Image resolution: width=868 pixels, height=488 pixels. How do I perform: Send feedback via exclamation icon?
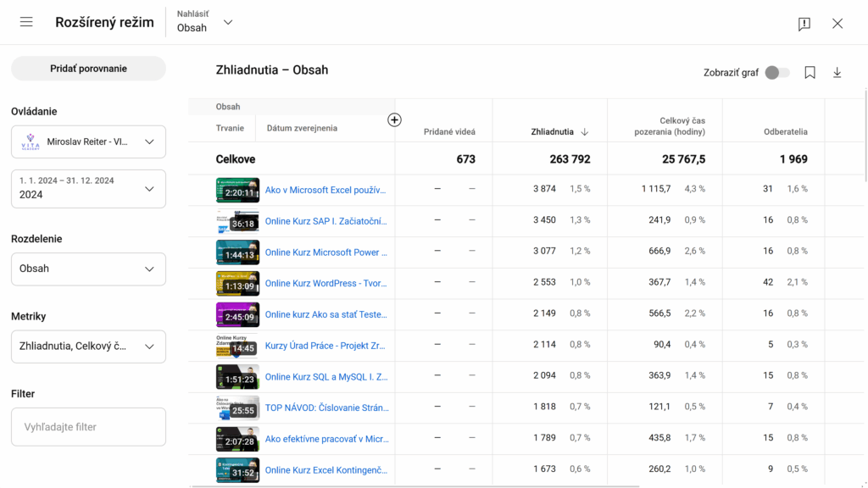804,23
